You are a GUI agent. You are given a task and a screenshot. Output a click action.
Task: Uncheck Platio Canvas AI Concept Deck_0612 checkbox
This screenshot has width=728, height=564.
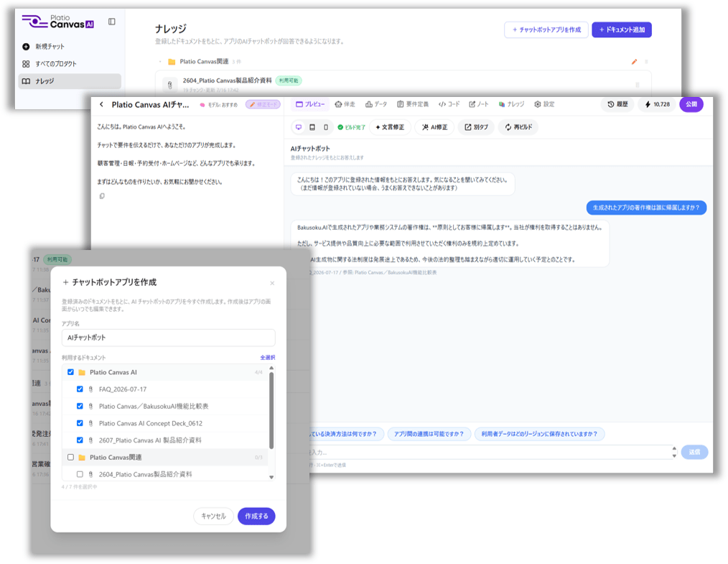[x=80, y=423]
